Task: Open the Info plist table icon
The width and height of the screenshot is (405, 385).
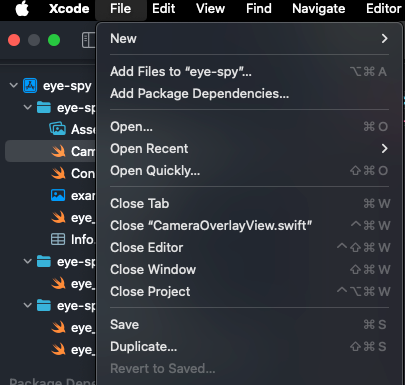Action: 58,239
